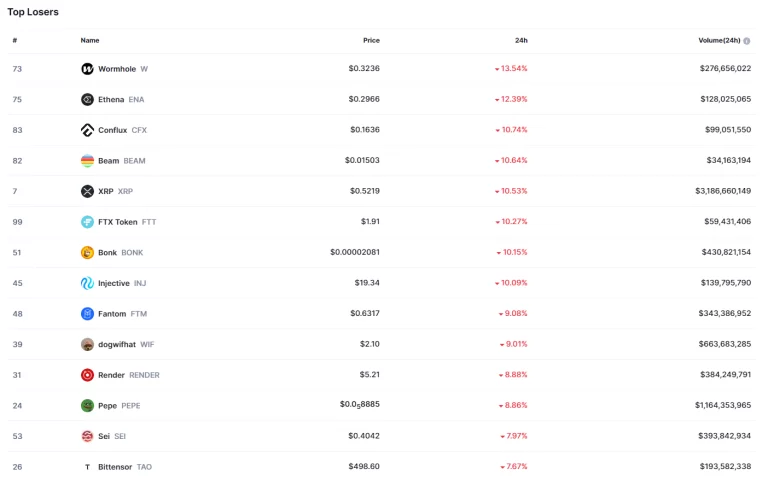768x480 pixels.
Task: Click the Fantom coin logo icon
Action: (x=87, y=314)
